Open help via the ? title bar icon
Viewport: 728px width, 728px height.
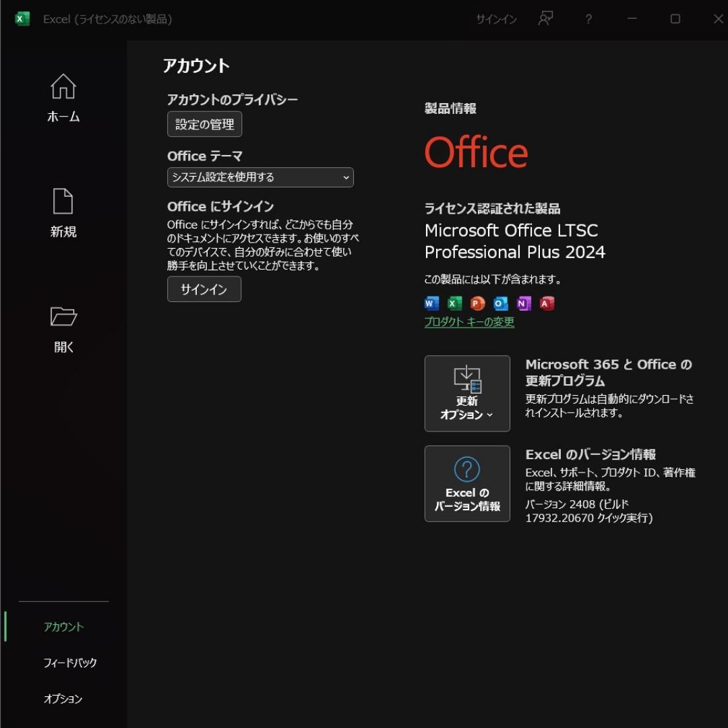tap(588, 20)
